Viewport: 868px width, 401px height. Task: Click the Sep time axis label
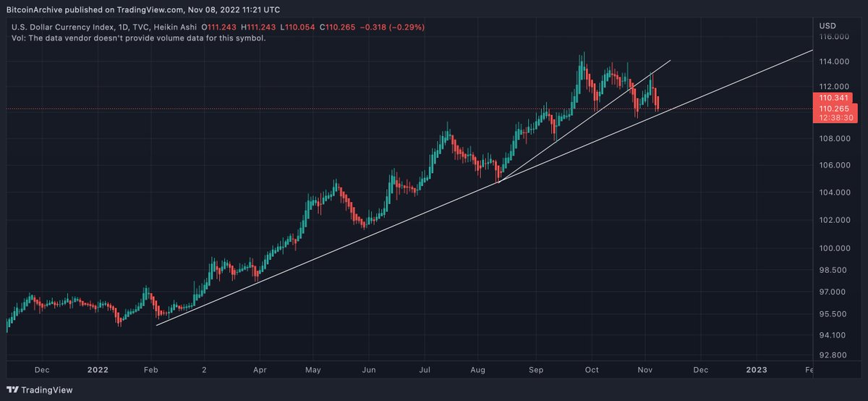[536, 368]
